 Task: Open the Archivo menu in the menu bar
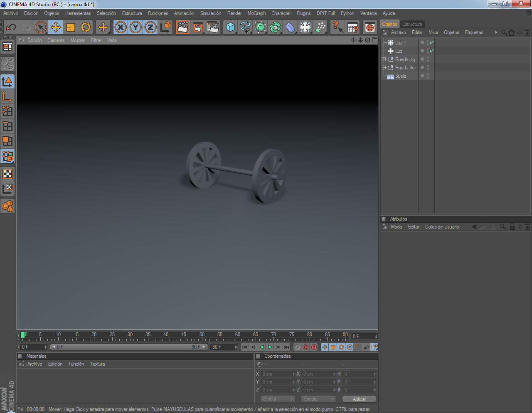pos(11,13)
